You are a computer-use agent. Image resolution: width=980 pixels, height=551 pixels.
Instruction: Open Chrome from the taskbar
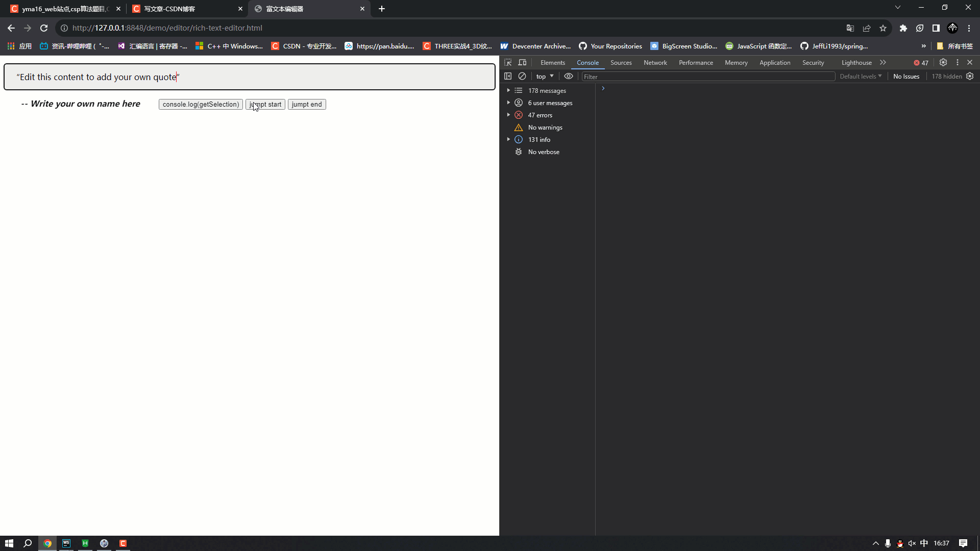tap(47, 543)
